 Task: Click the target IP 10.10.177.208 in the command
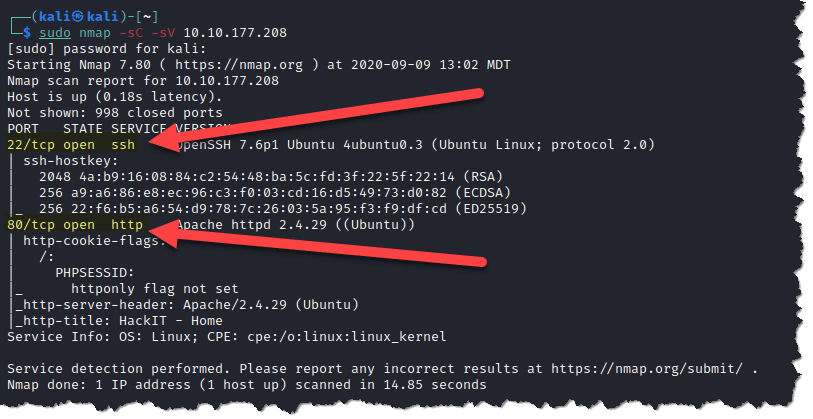tap(235, 33)
